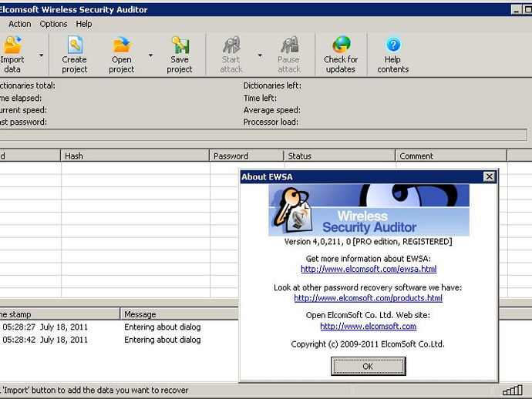The height and width of the screenshot is (399, 532).
Task: Click the Average speed label
Action: (x=271, y=110)
